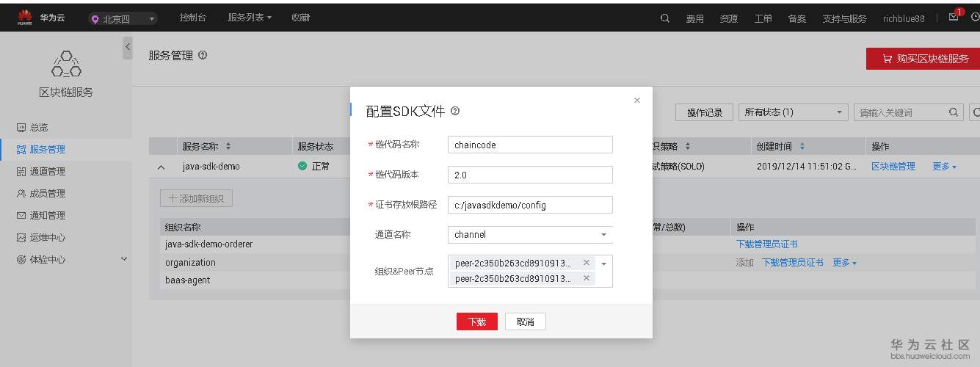Open the 服务列表 dropdown menu
The image size is (980, 367).
point(250,18)
